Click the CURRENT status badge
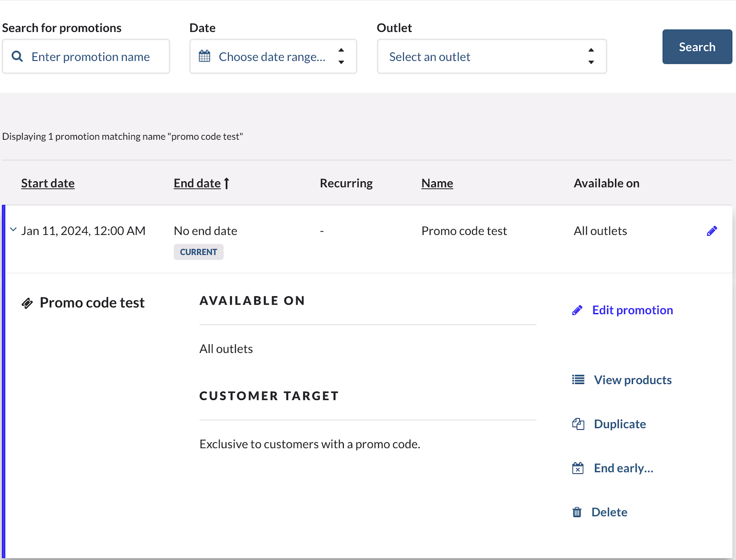Image resolution: width=736 pixels, height=560 pixels. coord(198,252)
